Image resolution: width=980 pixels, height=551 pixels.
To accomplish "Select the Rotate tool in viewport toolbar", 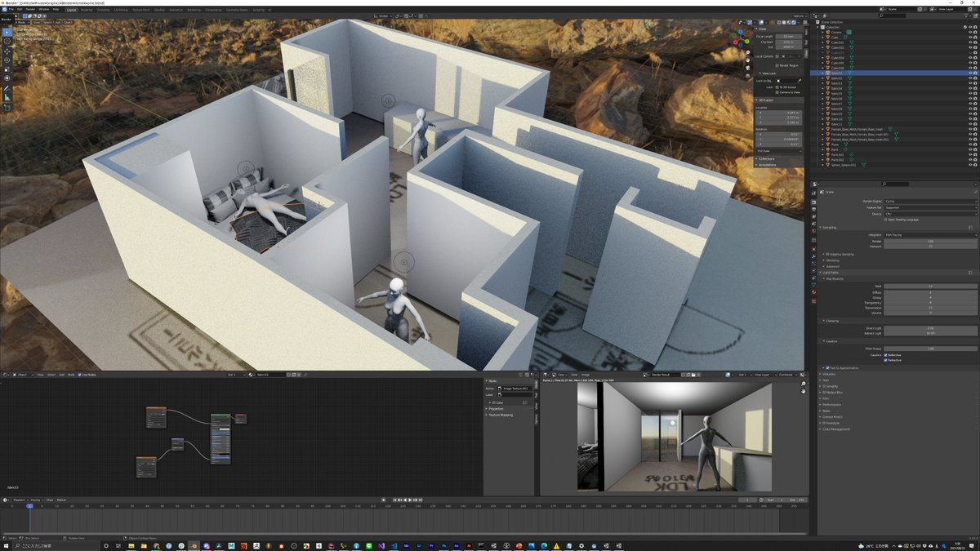I will pyautogui.click(x=7, y=60).
